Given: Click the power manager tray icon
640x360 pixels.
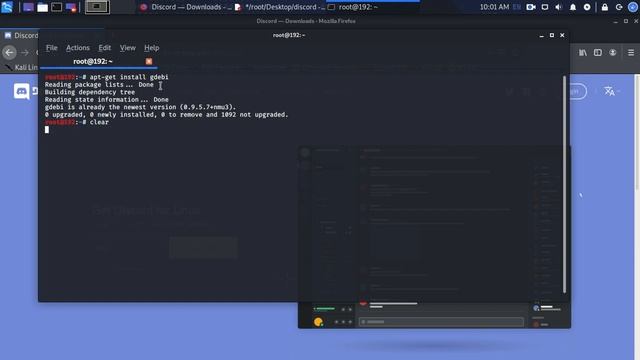Looking at the screenshot, I should click(x=587, y=7).
